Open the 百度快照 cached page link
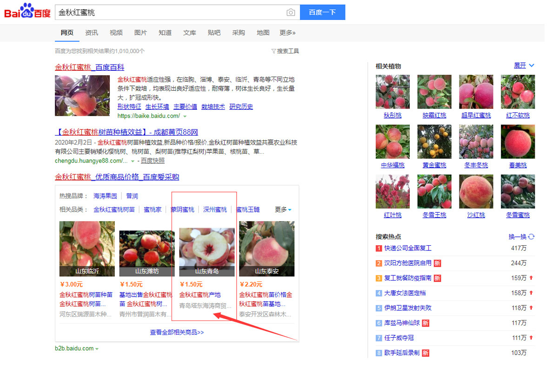 153,161
